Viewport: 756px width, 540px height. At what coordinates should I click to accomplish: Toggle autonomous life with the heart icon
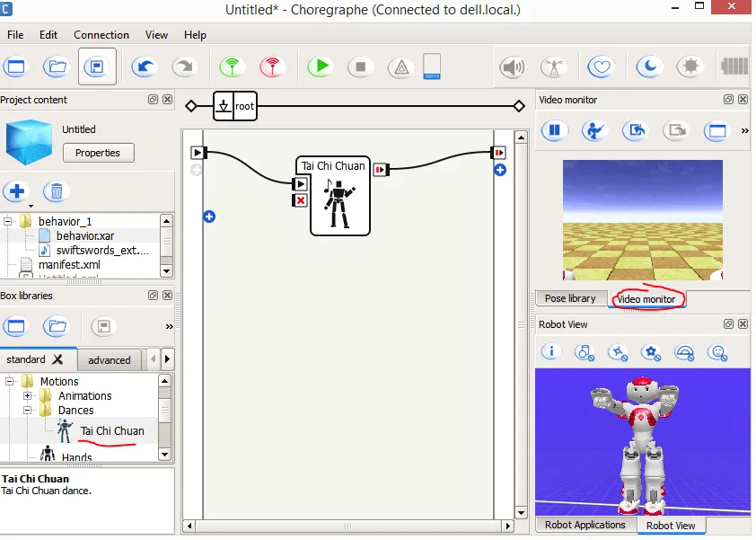coord(602,66)
